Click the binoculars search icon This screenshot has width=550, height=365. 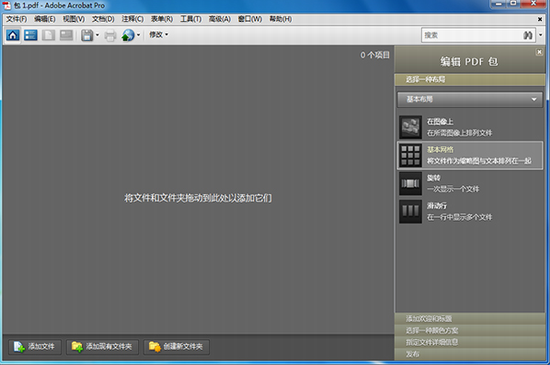coord(528,35)
